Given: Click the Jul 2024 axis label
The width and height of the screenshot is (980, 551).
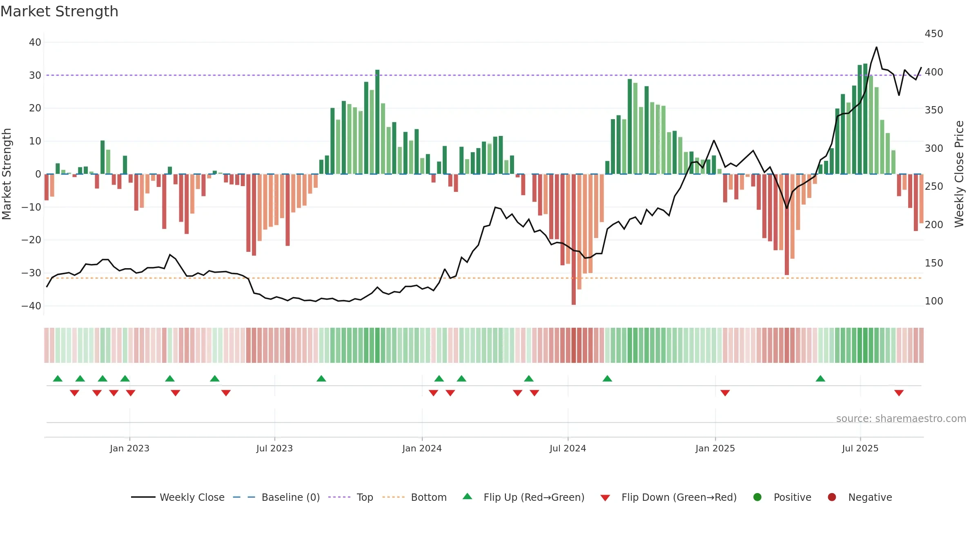Looking at the screenshot, I should [568, 448].
